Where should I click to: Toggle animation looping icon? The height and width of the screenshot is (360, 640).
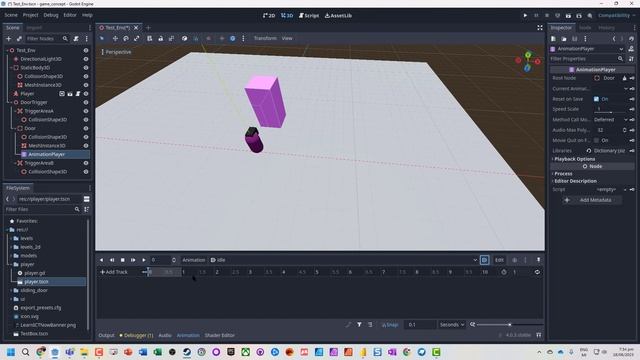(537, 272)
